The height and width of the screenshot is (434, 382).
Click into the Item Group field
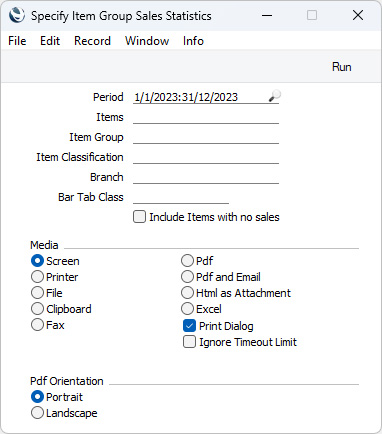(206, 137)
